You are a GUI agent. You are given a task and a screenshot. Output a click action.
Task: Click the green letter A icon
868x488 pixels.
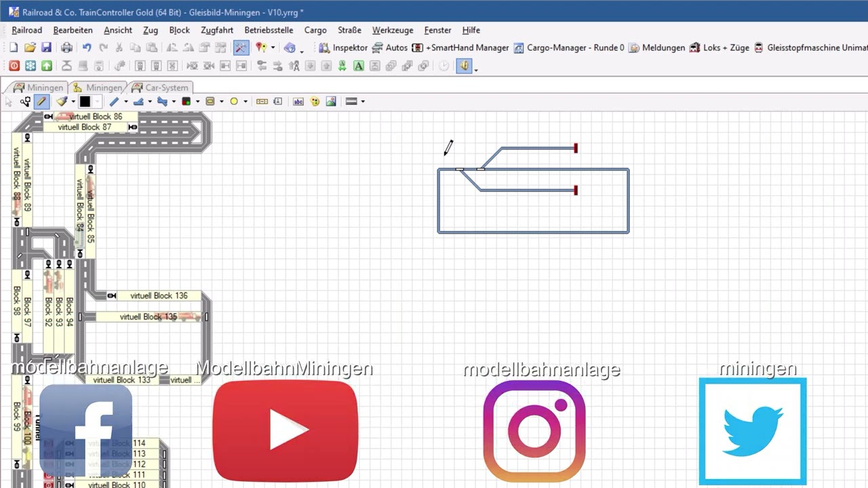pos(359,66)
